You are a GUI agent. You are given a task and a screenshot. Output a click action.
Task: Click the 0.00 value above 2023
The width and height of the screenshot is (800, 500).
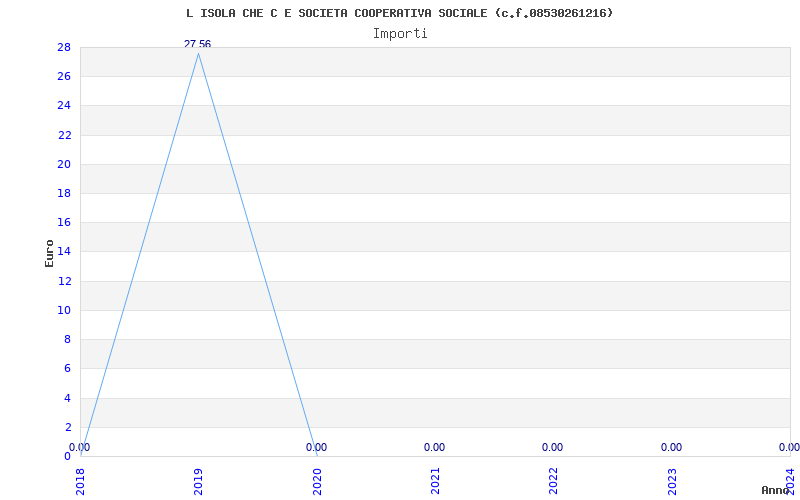671,447
